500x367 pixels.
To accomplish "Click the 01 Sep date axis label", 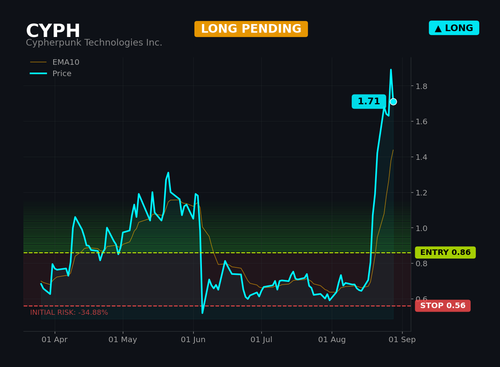I will (x=402, y=340).
